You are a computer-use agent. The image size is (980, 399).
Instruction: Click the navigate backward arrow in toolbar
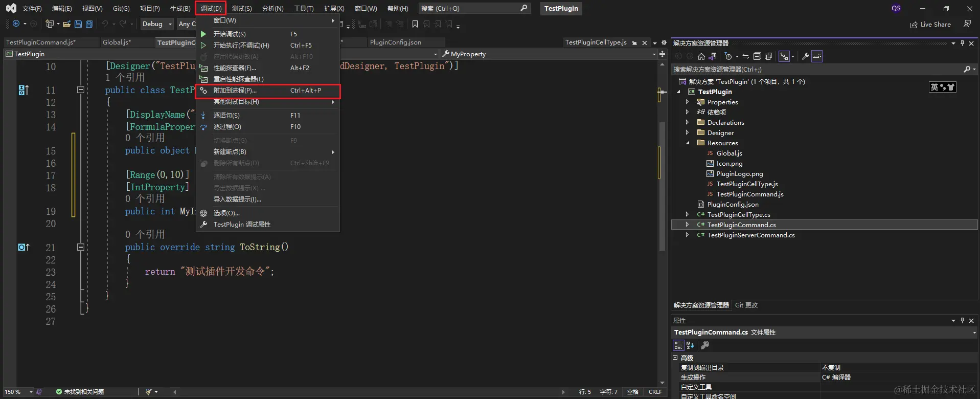pyautogui.click(x=16, y=24)
